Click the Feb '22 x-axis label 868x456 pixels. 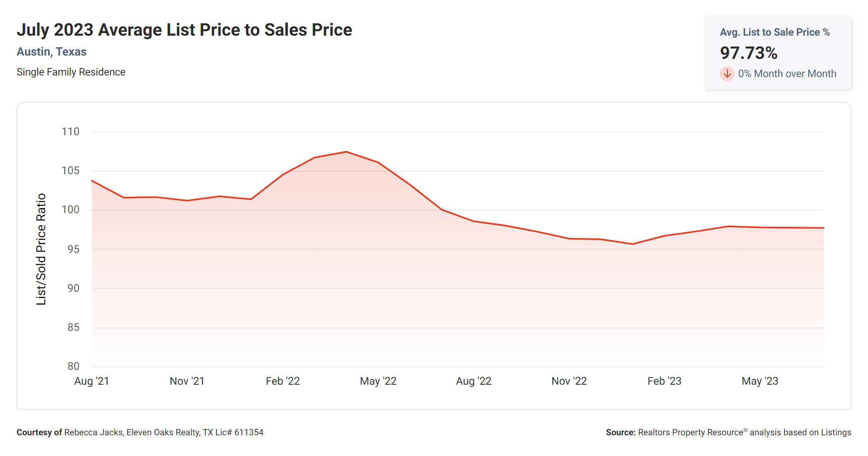(282, 381)
